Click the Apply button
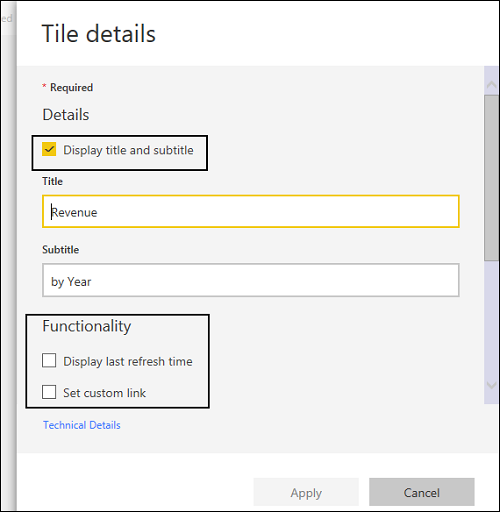The image size is (500, 512). (306, 492)
